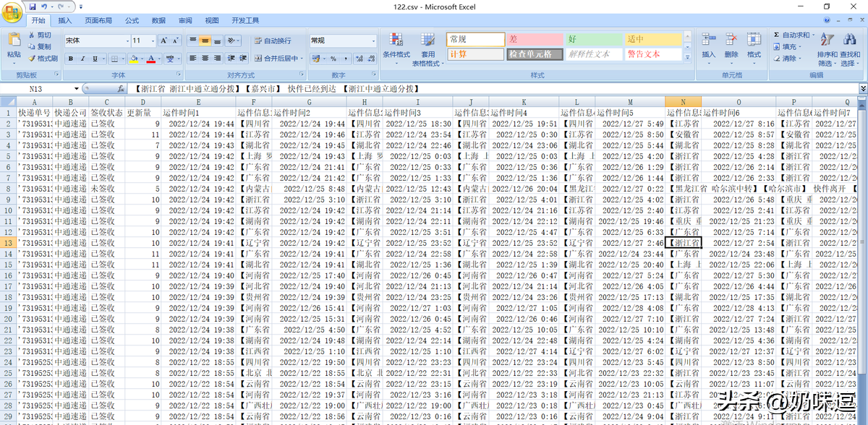Expand the 自动求和 AutoSum dropdown arrow

(x=814, y=35)
